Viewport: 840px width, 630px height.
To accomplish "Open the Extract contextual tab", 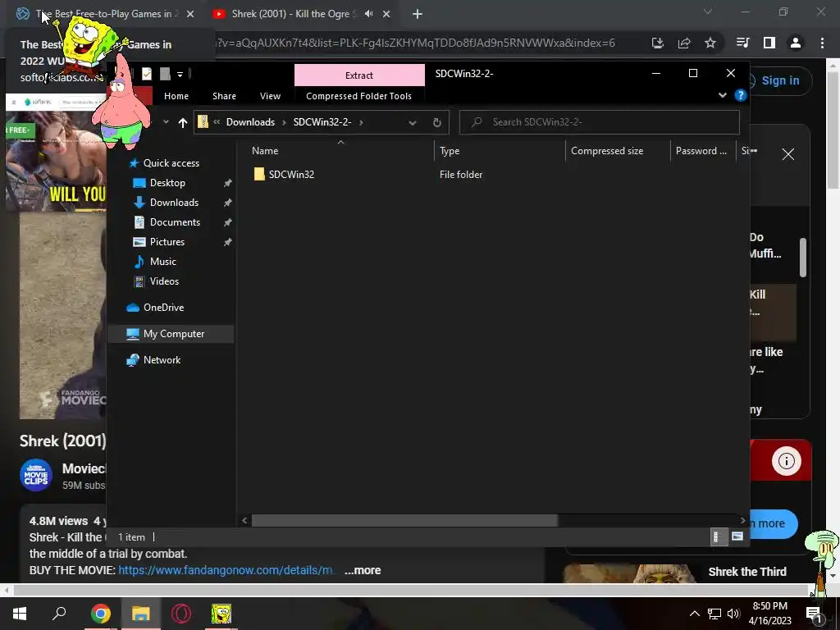I will point(359,75).
